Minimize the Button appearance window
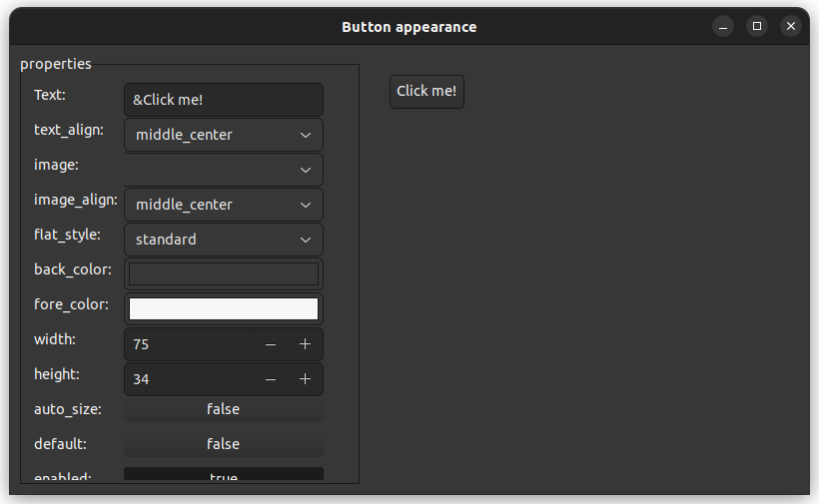 coord(723,27)
